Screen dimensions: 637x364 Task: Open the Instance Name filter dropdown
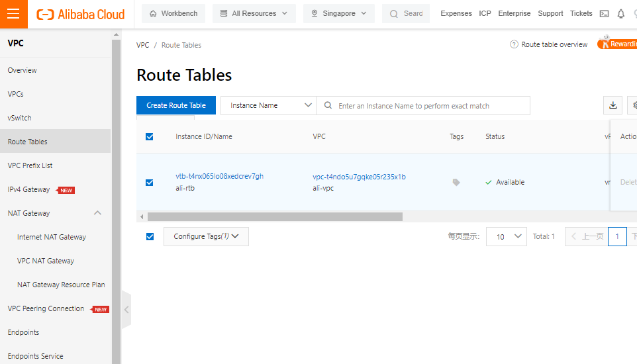point(269,105)
